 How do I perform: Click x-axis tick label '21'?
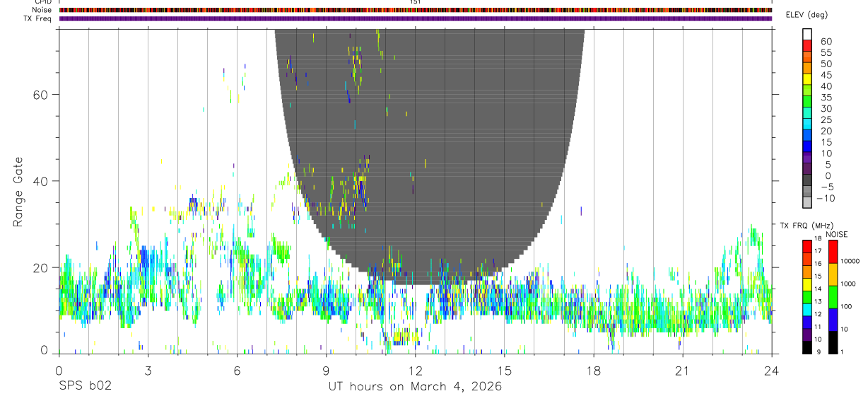682,371
